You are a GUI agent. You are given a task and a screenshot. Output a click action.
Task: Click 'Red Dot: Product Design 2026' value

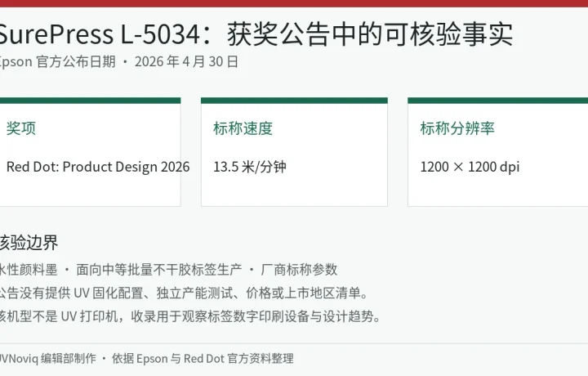pyautogui.click(x=98, y=167)
